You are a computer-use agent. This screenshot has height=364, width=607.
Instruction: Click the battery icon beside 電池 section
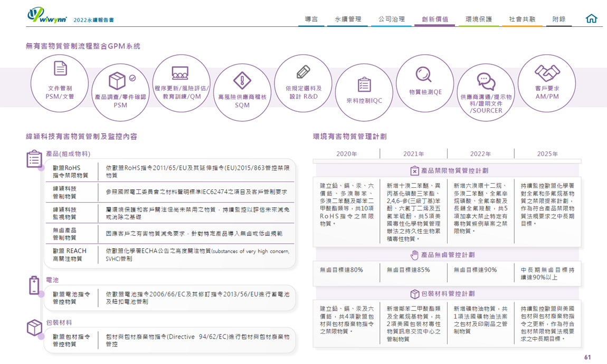34,285
